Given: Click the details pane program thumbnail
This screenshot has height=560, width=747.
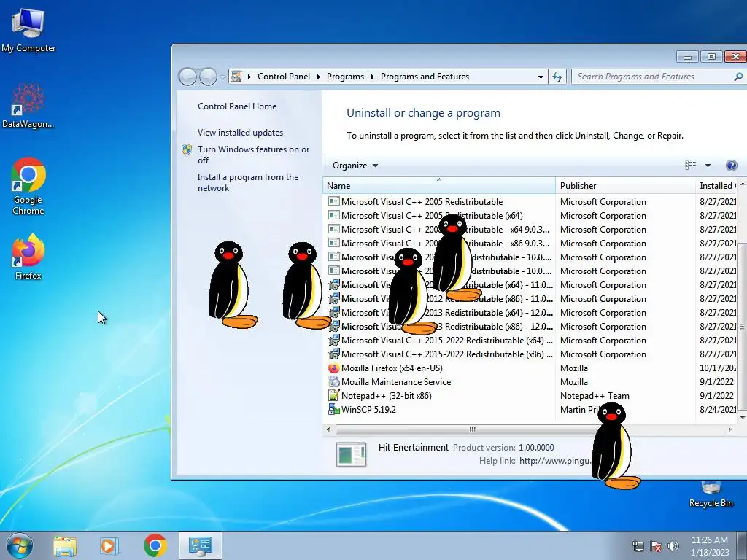Looking at the screenshot, I should 351,454.
